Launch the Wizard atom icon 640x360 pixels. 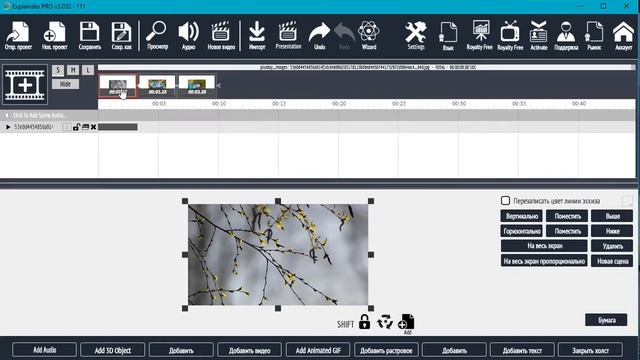coord(369,36)
